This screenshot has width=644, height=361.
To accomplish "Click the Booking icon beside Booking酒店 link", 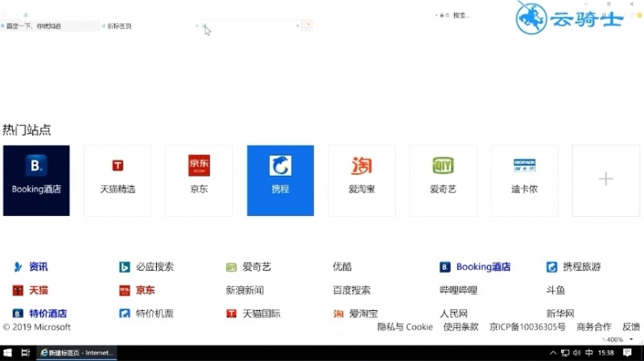I will point(445,267).
